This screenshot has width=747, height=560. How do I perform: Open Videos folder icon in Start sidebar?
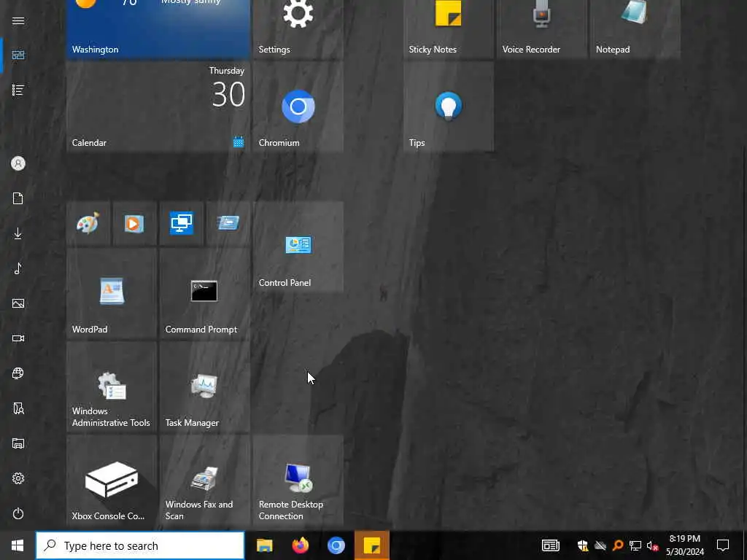(x=18, y=338)
